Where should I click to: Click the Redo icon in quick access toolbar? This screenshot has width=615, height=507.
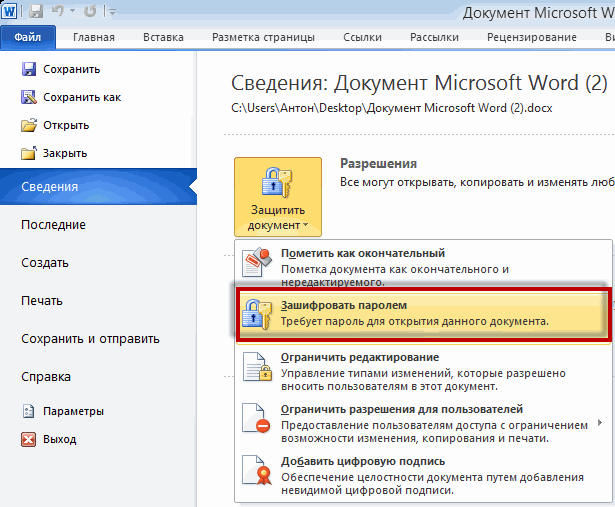point(90,11)
